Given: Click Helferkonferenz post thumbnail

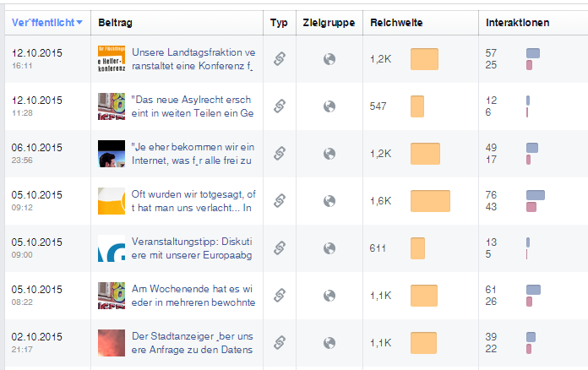Looking at the screenshot, I should 112,59.
